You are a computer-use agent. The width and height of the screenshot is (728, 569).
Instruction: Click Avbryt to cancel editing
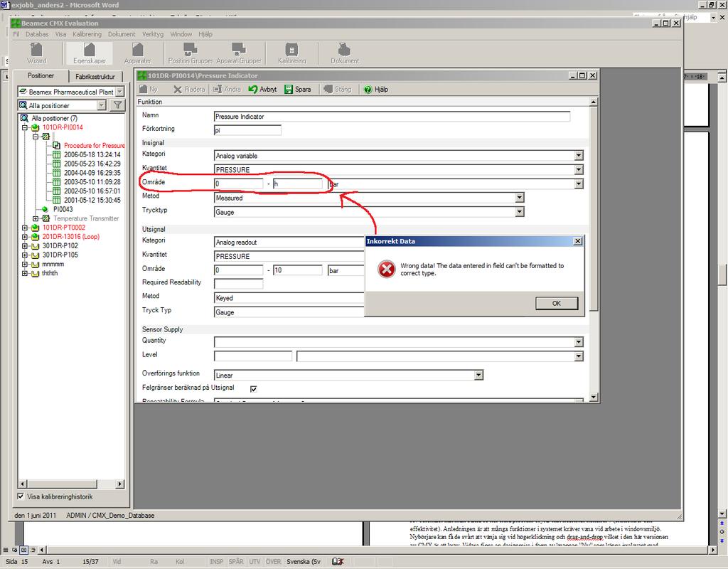point(262,89)
